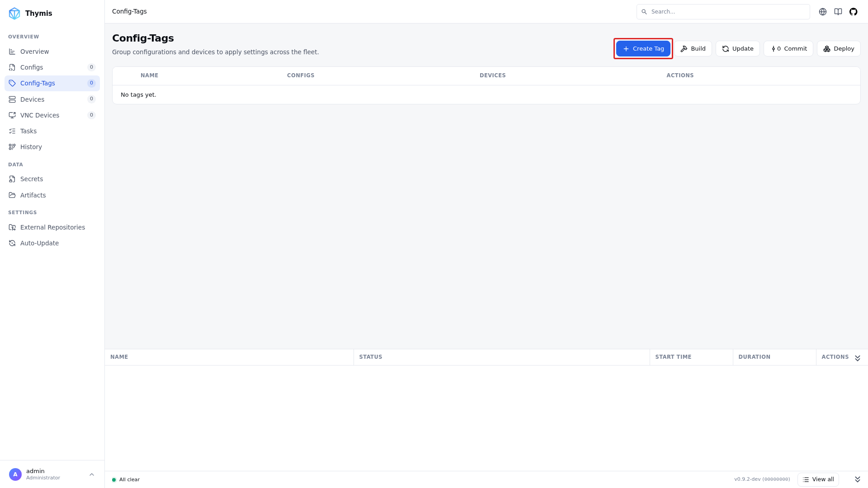868x488 pixels.
Task: Open the language globe icon
Action: [823, 12]
